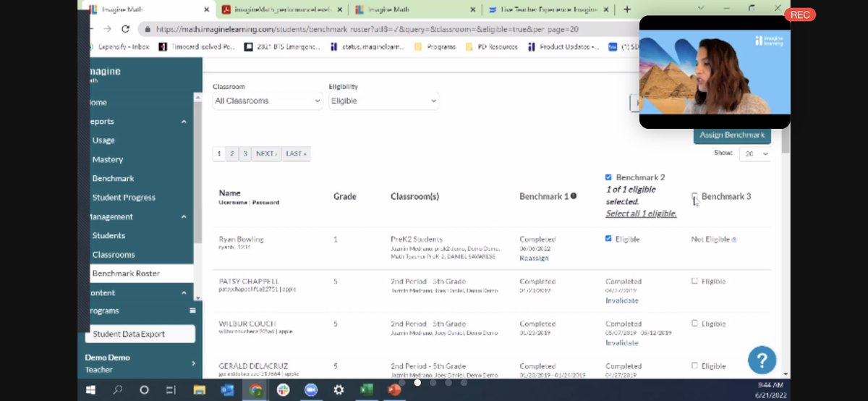Click the help question mark bubble
868x401 pixels.
click(x=762, y=360)
